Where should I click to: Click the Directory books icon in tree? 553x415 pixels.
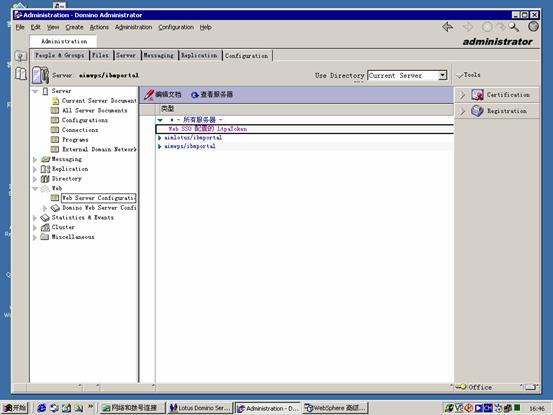[x=45, y=179]
